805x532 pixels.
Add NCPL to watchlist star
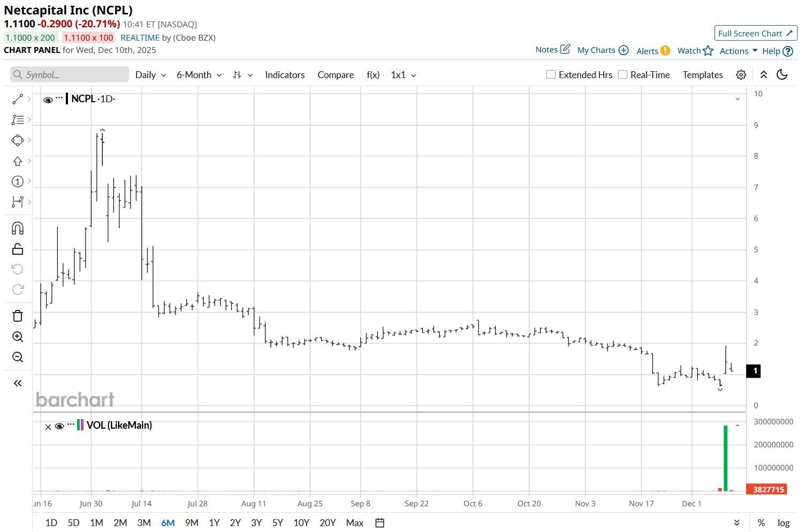(x=708, y=51)
